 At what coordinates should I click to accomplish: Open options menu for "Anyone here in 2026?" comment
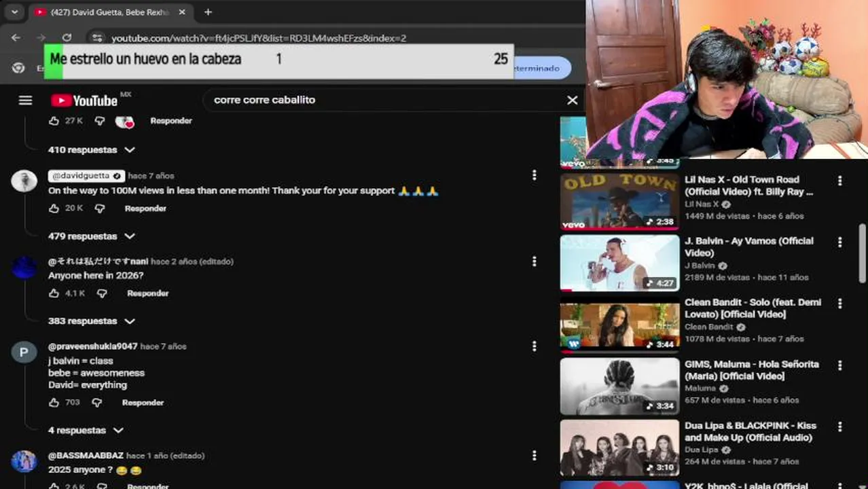pos(535,261)
